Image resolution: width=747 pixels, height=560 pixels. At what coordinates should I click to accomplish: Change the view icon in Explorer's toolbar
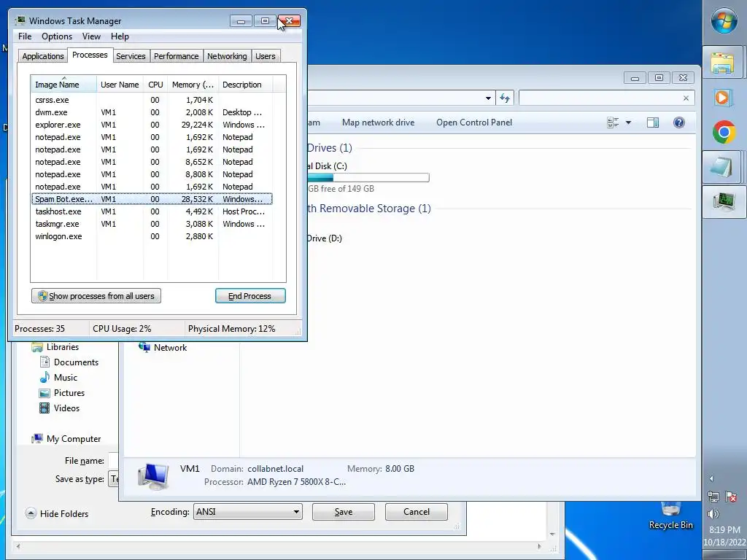click(613, 122)
